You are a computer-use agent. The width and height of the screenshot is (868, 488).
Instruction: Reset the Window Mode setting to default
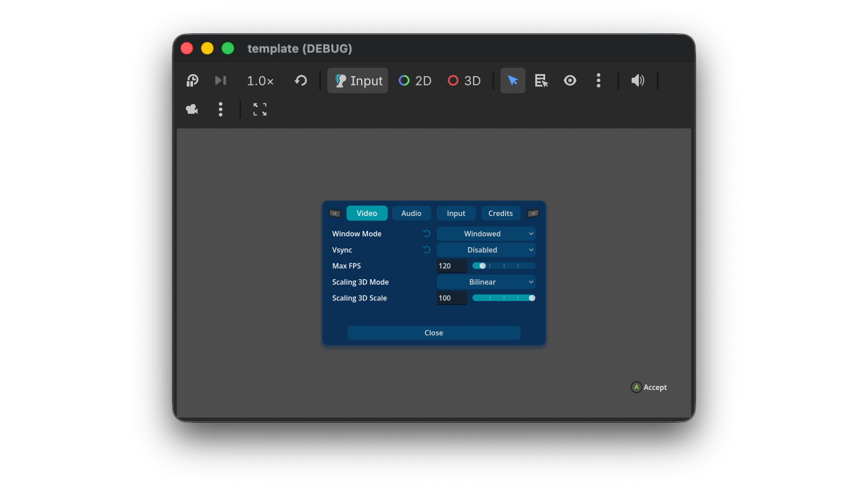[x=426, y=234]
